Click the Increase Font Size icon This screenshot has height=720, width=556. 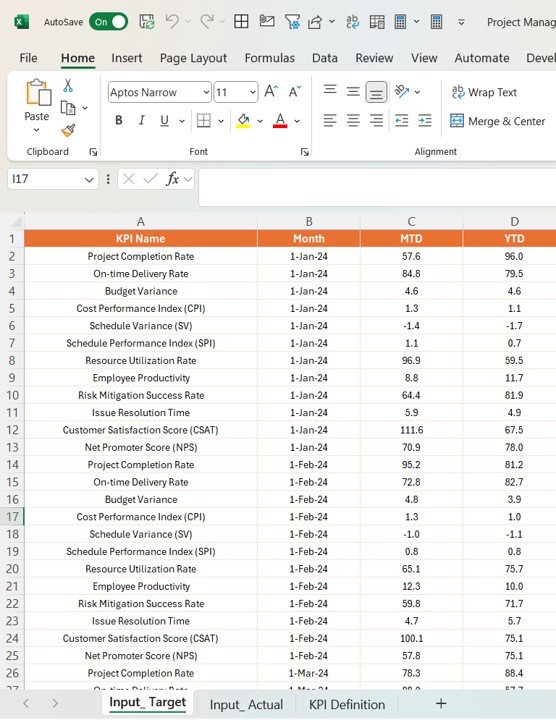coord(271,91)
